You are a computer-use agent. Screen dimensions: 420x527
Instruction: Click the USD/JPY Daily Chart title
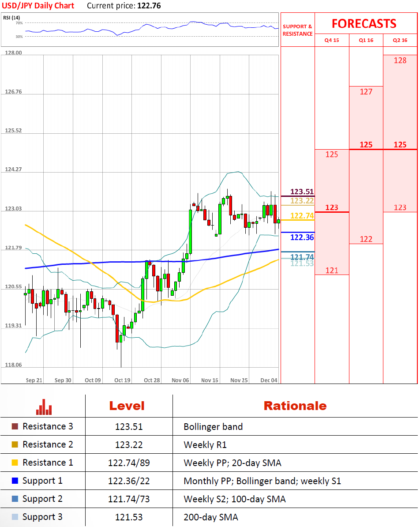(38, 6)
